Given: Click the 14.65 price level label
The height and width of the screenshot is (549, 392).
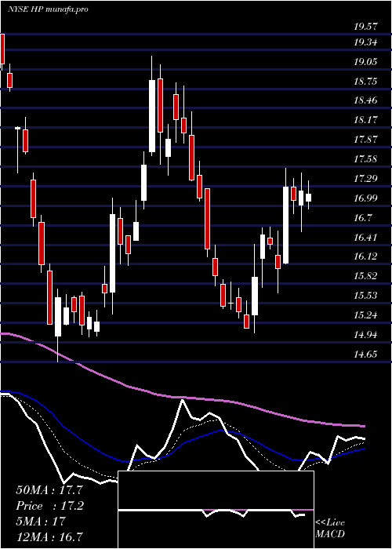Looking at the screenshot, I should [366, 354].
